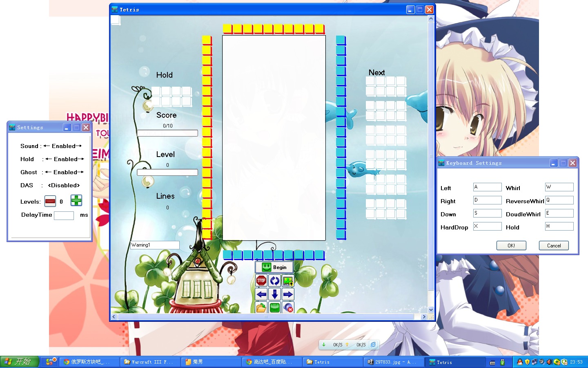Cancel the Keyboard Settings dialog

coord(554,246)
